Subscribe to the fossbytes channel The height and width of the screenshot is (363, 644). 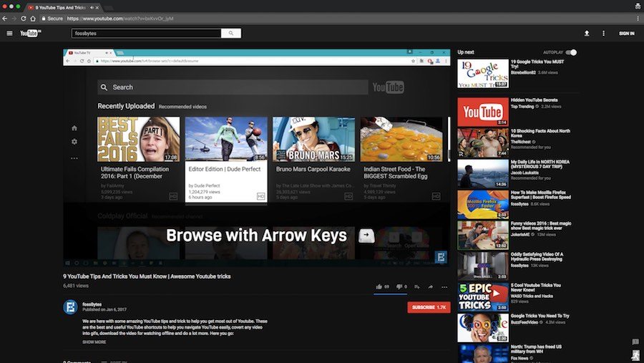[428, 307]
